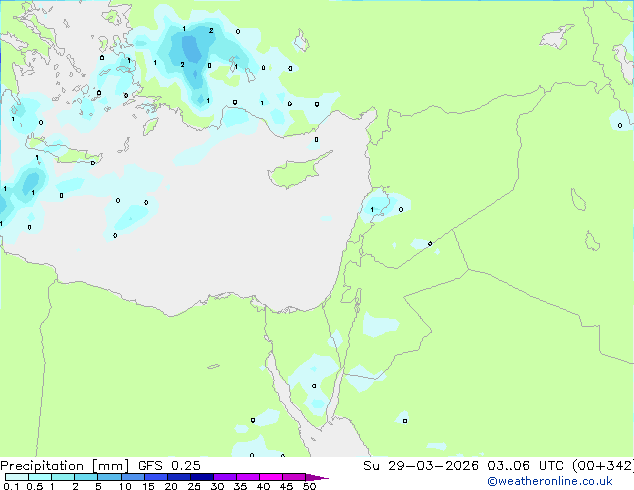Click the legend scale label '0.1'
The width and height of the screenshot is (634, 490).
click(11, 486)
